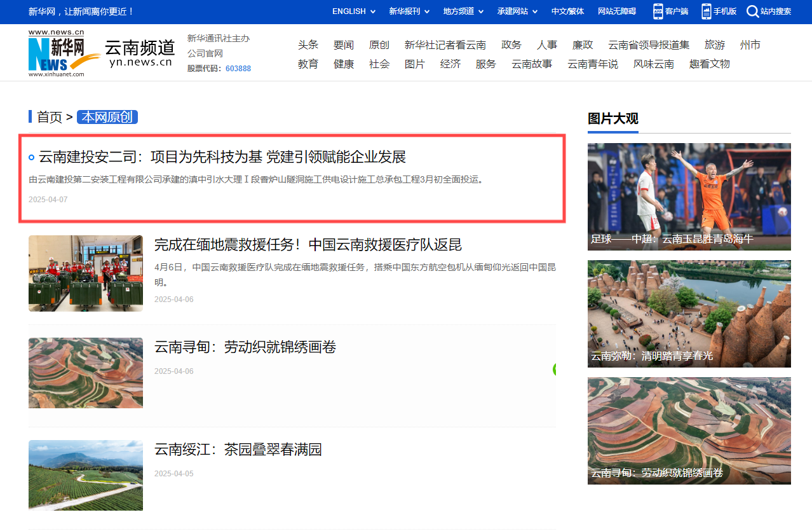Open the 风味云南 navigation item
The height and width of the screenshot is (531, 812).
click(x=654, y=64)
